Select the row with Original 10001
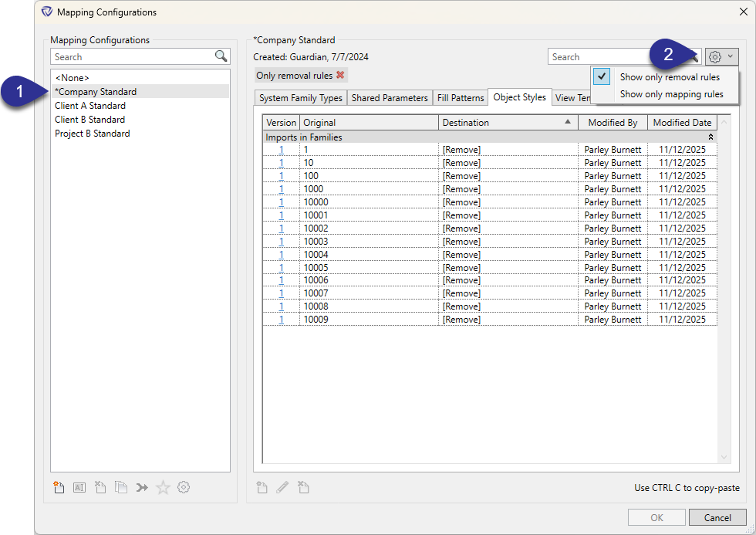Image resolution: width=756 pixels, height=535 pixels. (x=490, y=215)
